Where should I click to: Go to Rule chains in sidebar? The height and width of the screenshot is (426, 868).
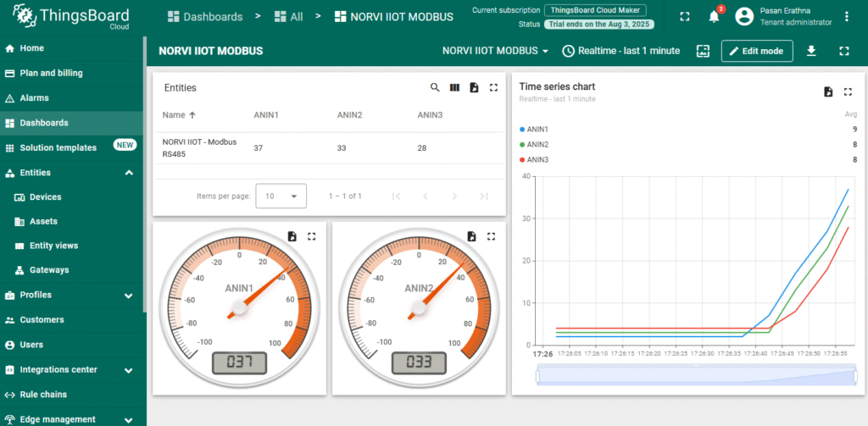pyautogui.click(x=43, y=395)
